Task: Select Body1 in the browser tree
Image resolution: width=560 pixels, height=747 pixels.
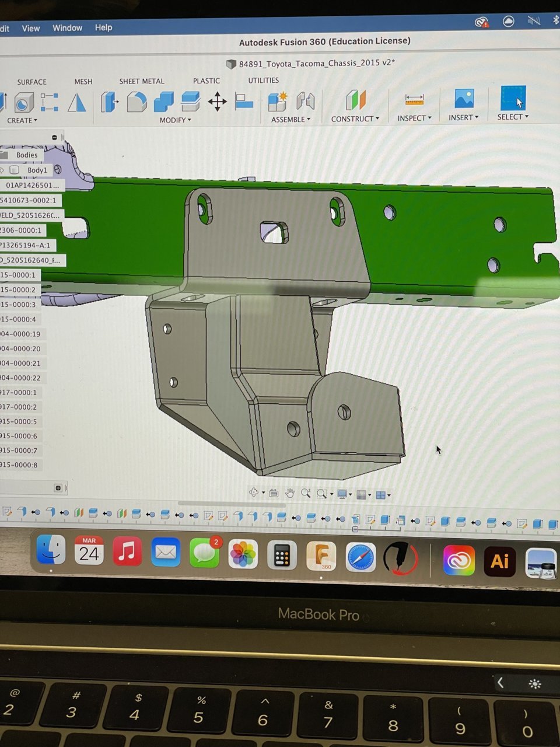Action: pyautogui.click(x=37, y=170)
